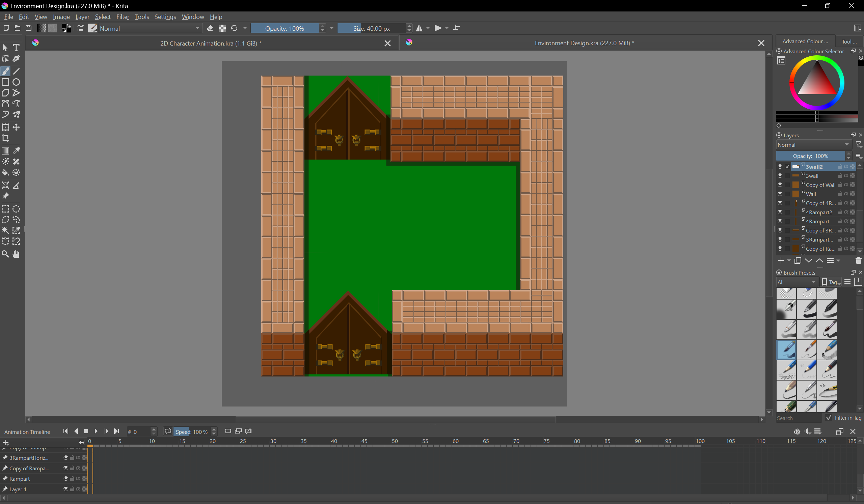This screenshot has width=864, height=504.
Task: Toggle visibility of the 4Rampart layer
Action: (x=780, y=221)
